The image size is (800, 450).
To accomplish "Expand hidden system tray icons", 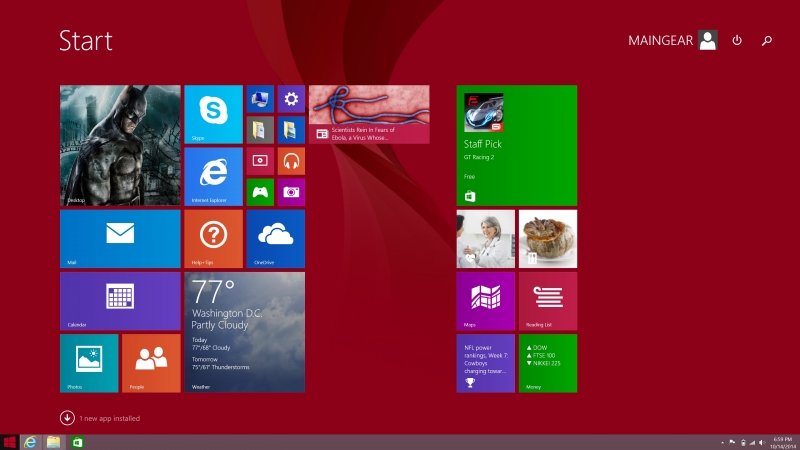I will [722, 443].
